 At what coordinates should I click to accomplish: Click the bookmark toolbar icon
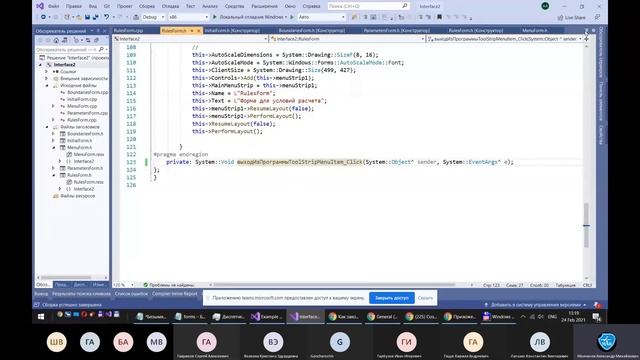(439, 17)
